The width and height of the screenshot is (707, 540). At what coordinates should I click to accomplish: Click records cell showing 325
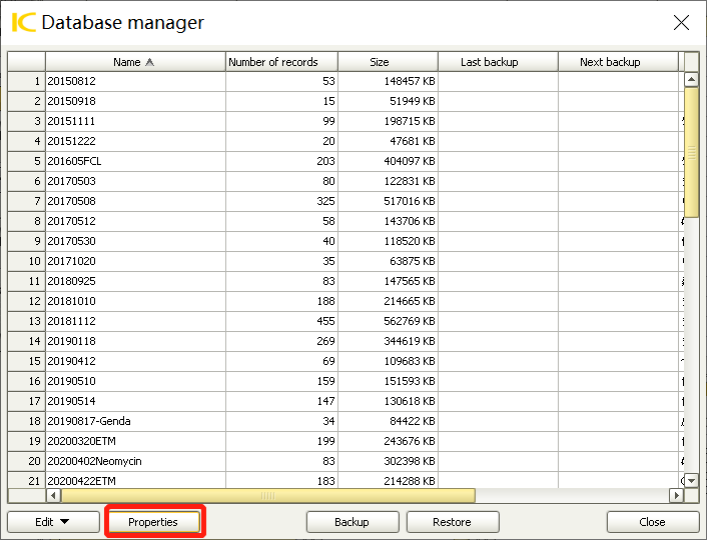click(x=282, y=201)
